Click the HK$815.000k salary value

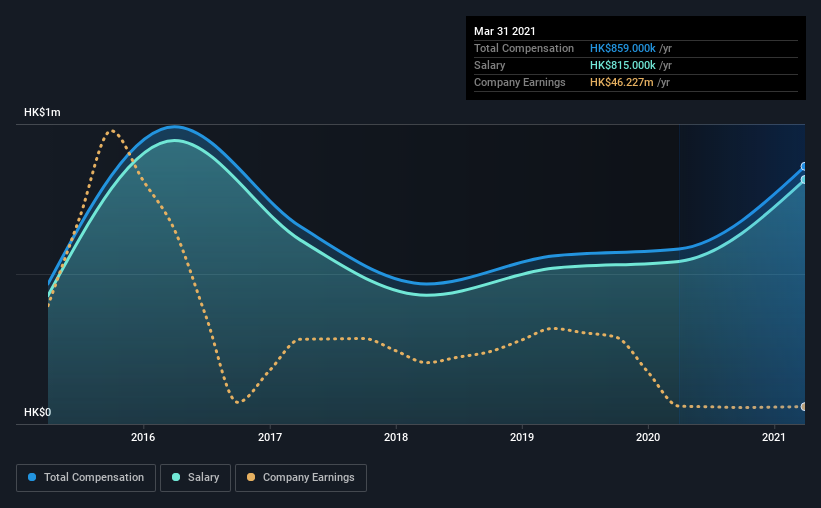click(623, 65)
